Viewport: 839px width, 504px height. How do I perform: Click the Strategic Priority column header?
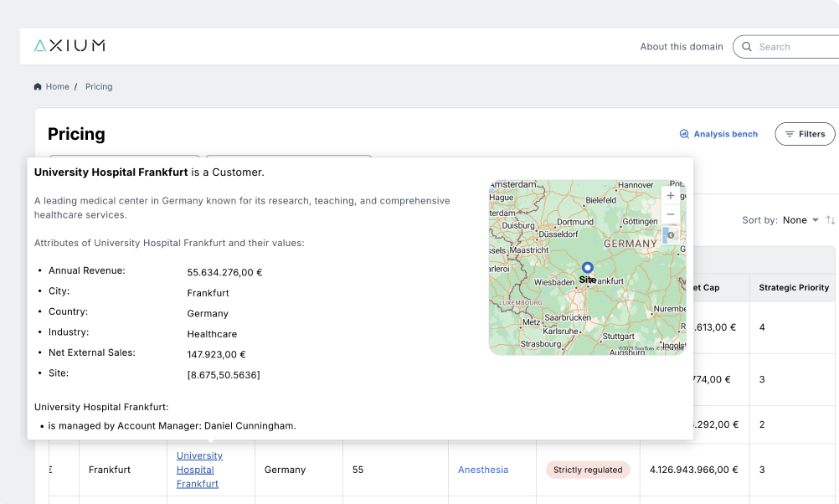(x=794, y=287)
